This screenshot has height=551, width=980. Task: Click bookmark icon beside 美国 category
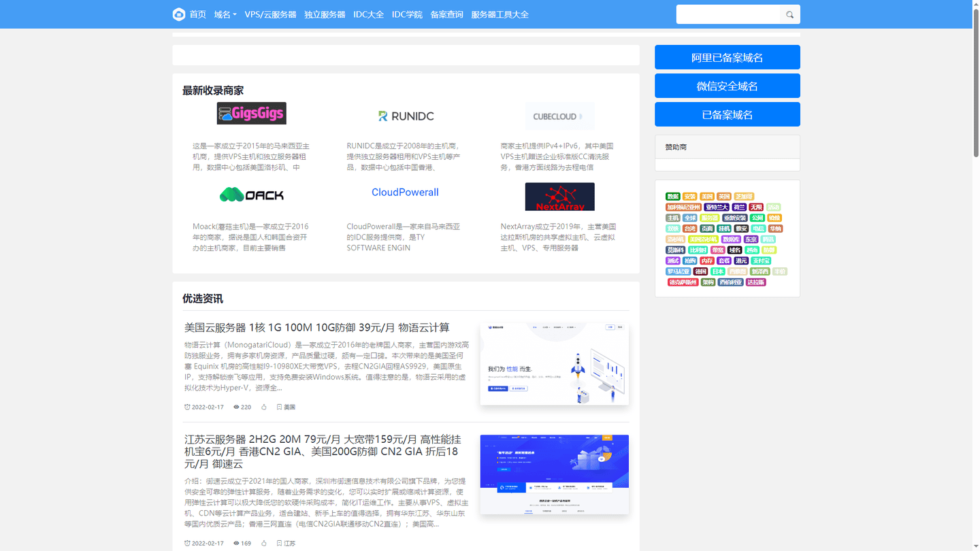point(279,407)
